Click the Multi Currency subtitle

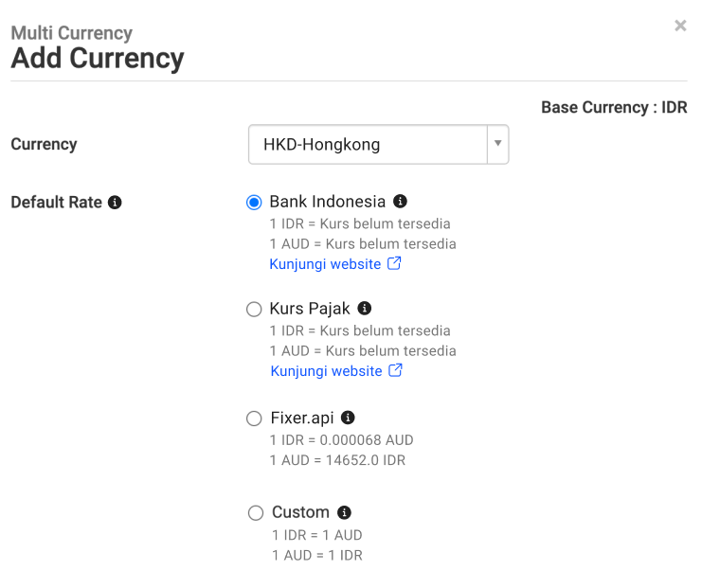[72, 33]
